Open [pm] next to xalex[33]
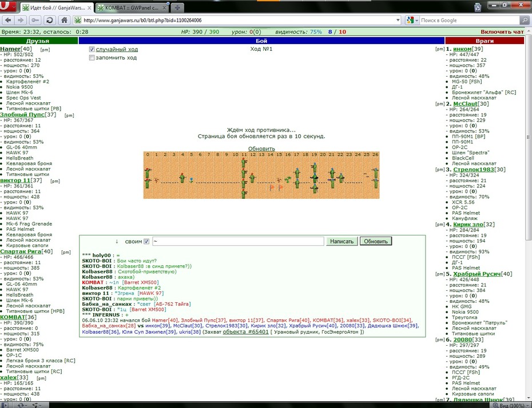Viewport: 532px width, 408px height. [41, 378]
